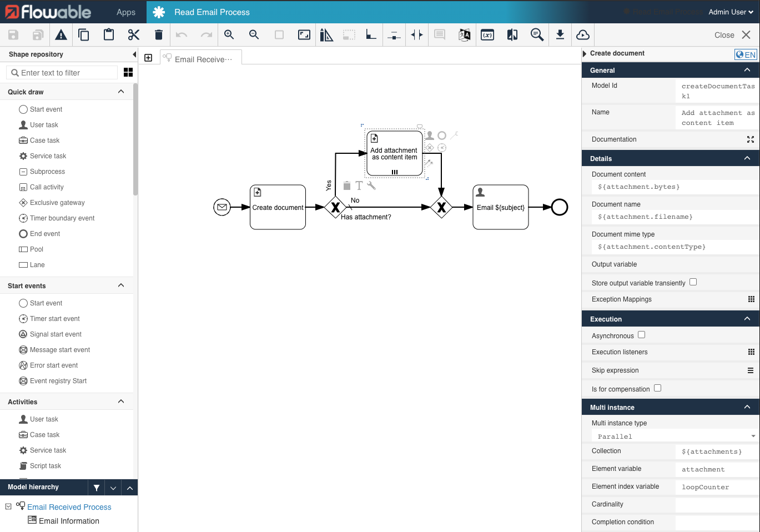Enable Is for compensation checkbox
Screen dimensions: 760x532
tap(657, 389)
